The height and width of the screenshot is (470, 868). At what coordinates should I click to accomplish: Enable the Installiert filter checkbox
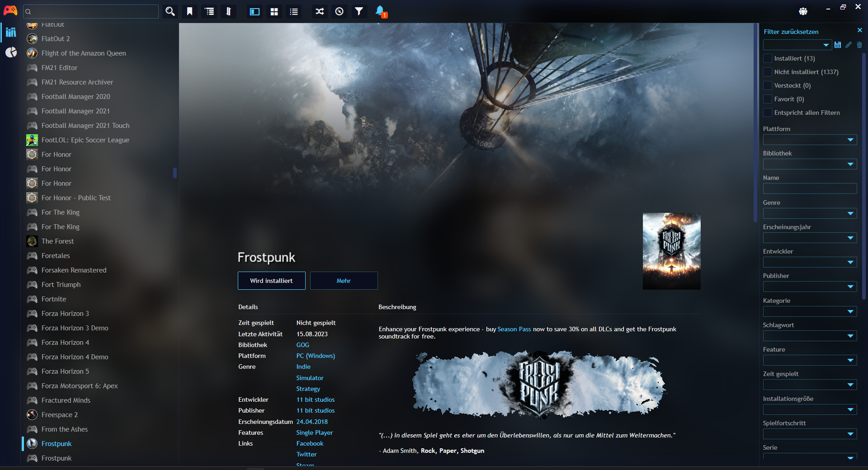767,58
